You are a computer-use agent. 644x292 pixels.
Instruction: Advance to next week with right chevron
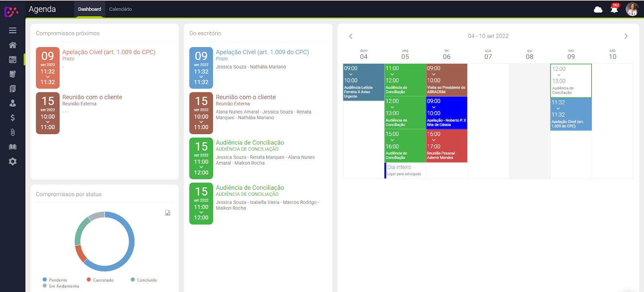(x=626, y=36)
